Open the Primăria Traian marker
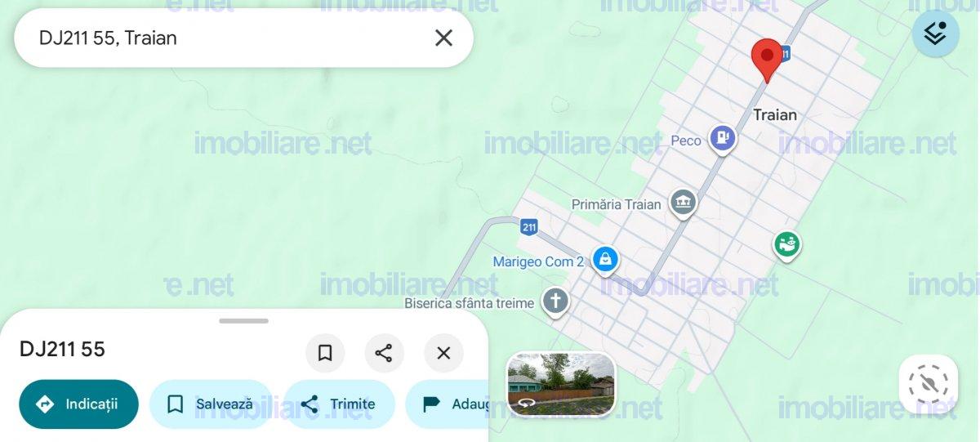The width and height of the screenshot is (980, 442). coord(683,203)
